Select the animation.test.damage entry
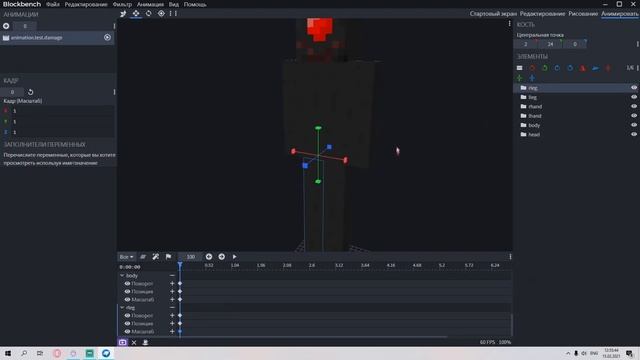Viewport: 640px width, 360px height. 57,38
